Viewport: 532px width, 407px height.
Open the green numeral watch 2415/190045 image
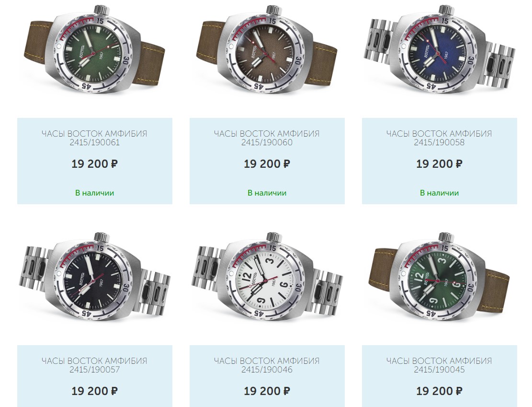point(440,277)
